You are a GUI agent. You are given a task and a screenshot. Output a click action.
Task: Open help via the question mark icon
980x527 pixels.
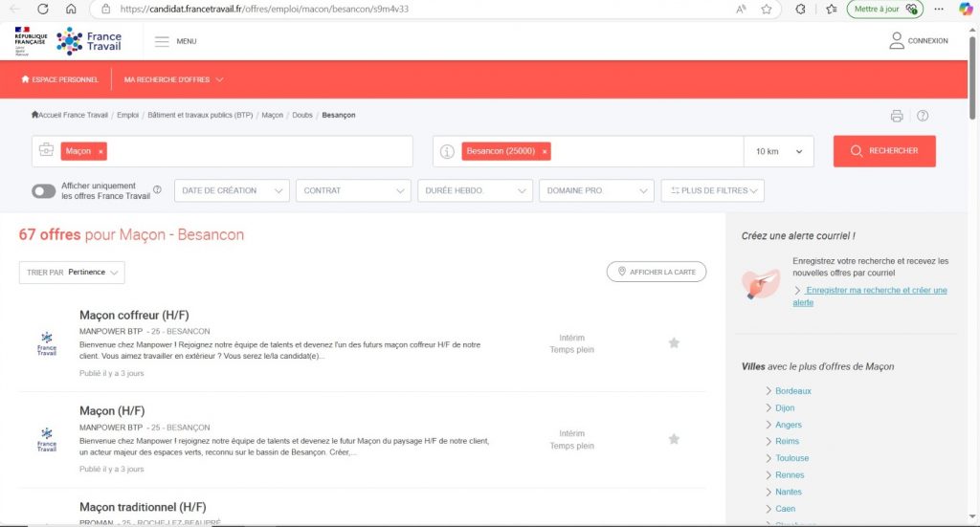[x=923, y=116]
